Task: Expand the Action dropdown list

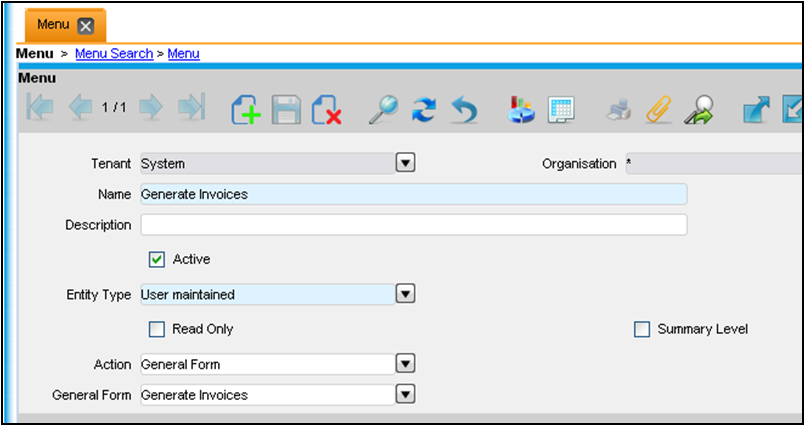Action: (x=405, y=364)
